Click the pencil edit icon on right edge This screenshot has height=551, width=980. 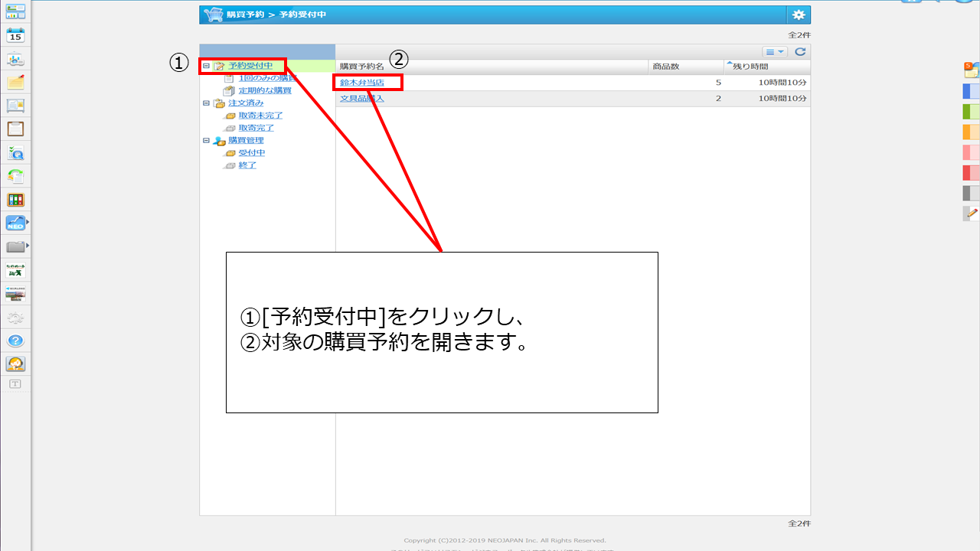coord(972,214)
